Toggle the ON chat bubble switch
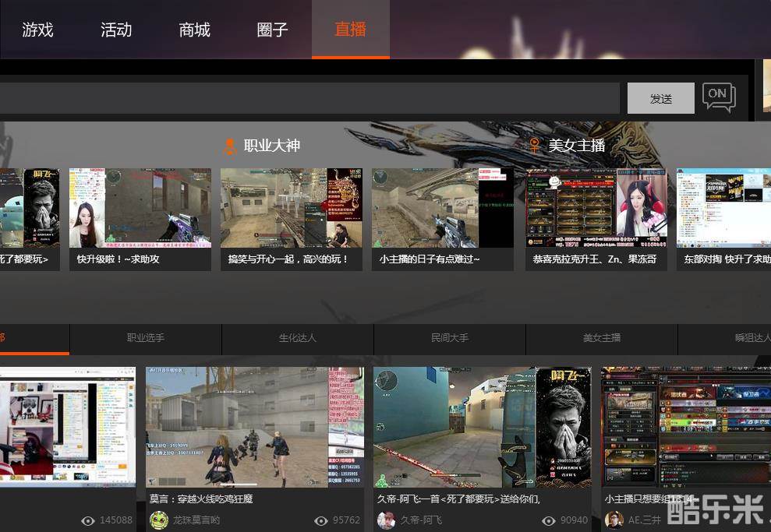Image resolution: width=771 pixels, height=532 pixels. 718,97
